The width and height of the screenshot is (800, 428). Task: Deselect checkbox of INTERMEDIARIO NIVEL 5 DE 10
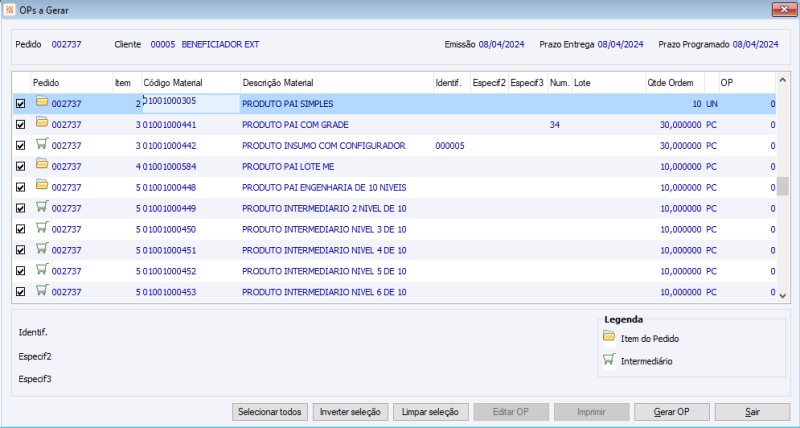(x=20, y=271)
